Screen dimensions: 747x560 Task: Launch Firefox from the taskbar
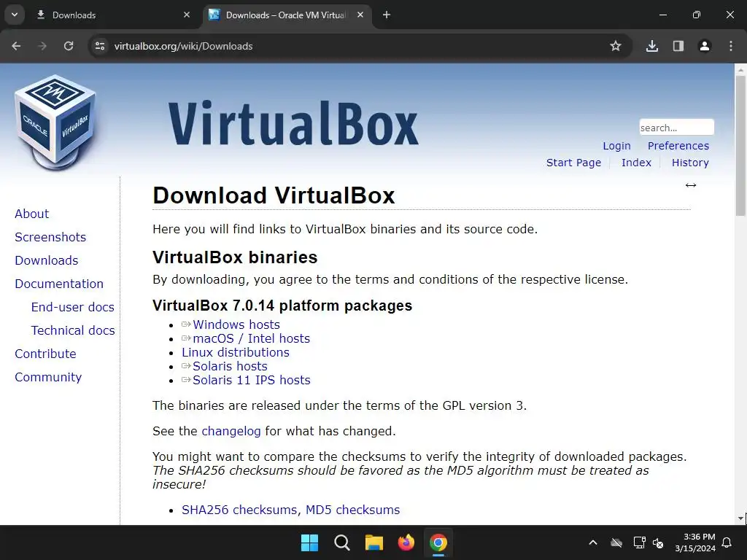click(x=406, y=542)
